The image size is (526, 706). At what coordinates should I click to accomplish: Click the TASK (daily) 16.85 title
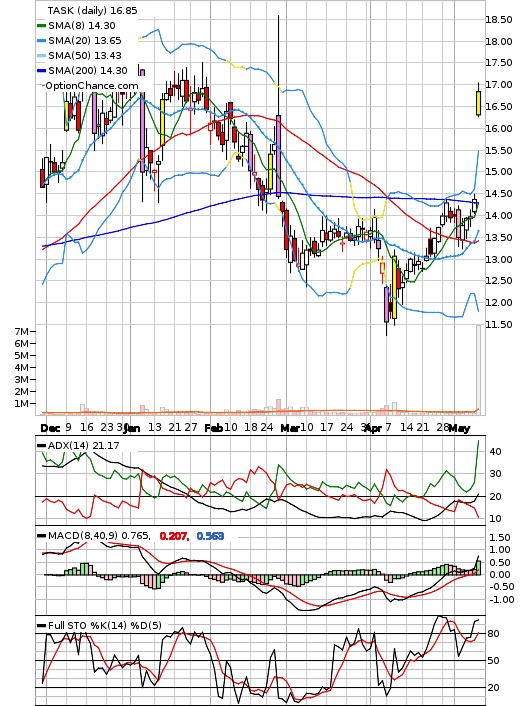92,10
